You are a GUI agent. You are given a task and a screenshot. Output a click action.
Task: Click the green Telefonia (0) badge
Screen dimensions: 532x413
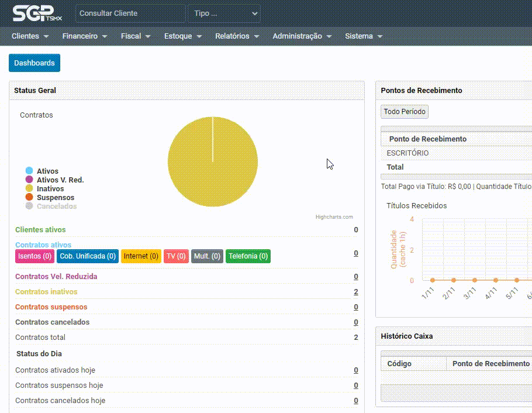[248, 256]
